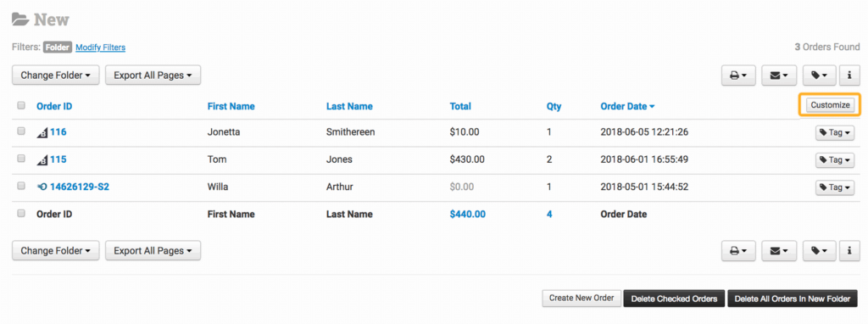
Task: Open the Modify Filters link
Action: 101,47
